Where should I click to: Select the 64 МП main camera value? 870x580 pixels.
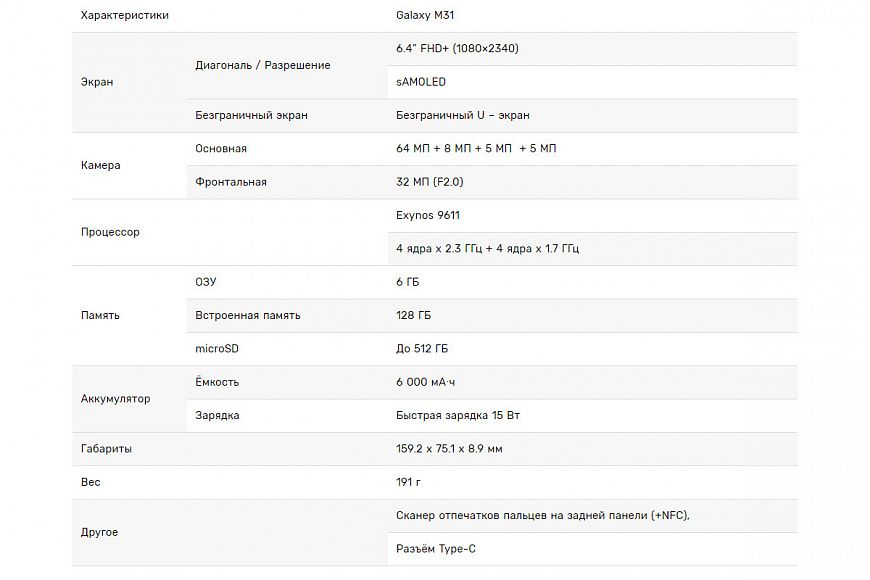pos(476,149)
